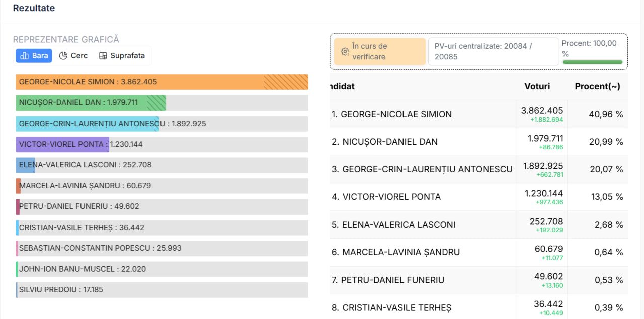
Task: Click the green 100% progress bar
Action: (x=592, y=62)
